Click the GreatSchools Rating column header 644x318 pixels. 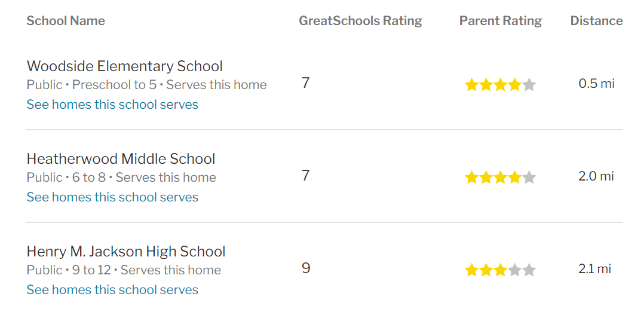click(x=361, y=20)
